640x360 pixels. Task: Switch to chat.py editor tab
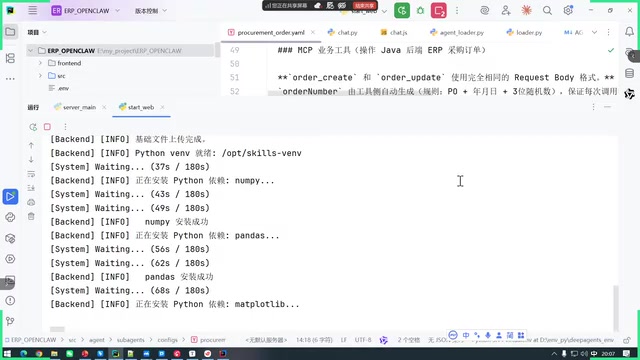[x=342, y=32]
